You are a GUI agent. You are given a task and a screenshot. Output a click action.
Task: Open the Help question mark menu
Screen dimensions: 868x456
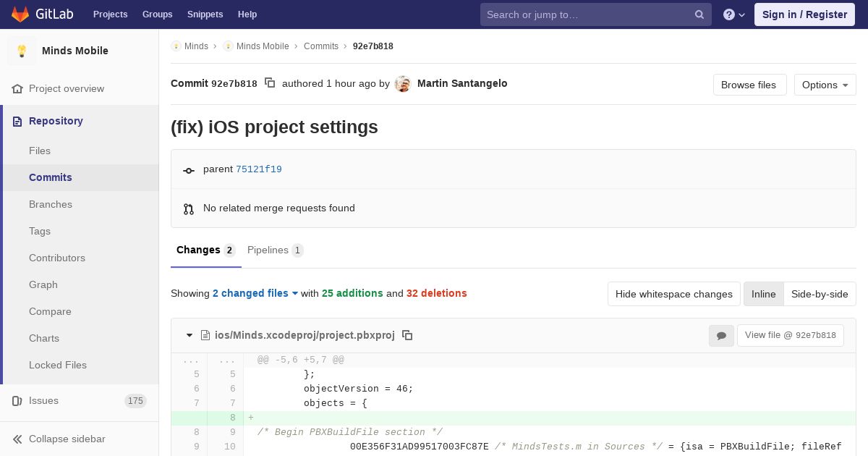pyautogui.click(x=734, y=14)
